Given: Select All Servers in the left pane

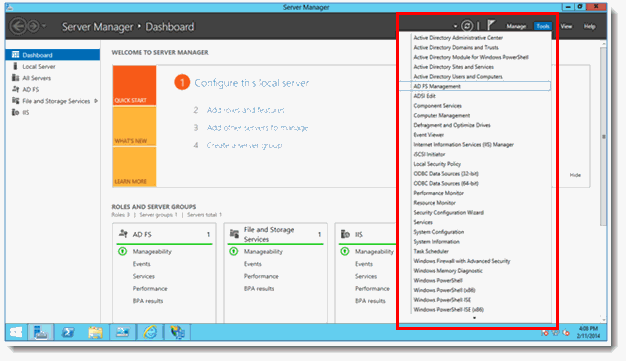Looking at the screenshot, I should pyautogui.click(x=36, y=78).
